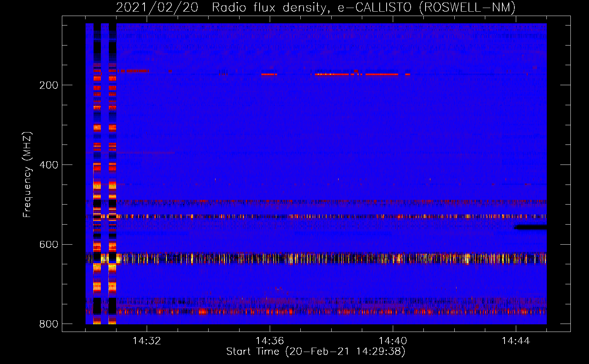
Task: Click the 400 frequency tick label
Action: coord(49,165)
